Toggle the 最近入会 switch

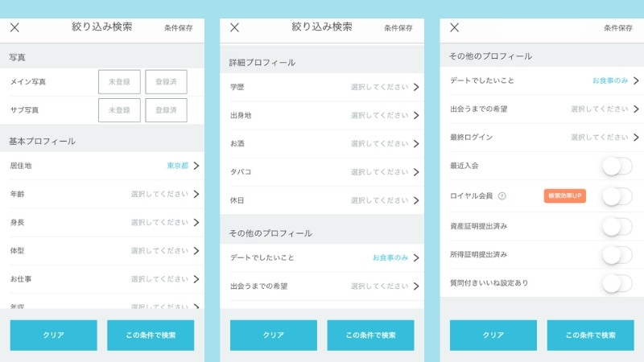616,167
